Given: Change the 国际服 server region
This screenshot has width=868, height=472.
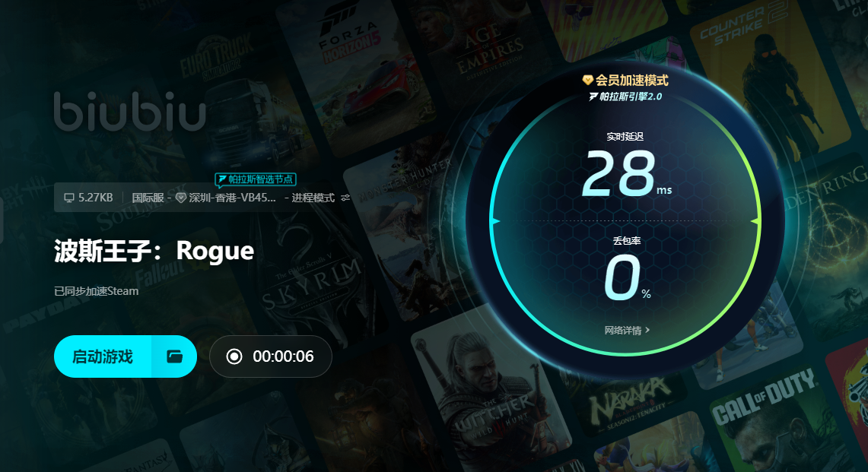Looking at the screenshot, I should pyautogui.click(x=148, y=198).
